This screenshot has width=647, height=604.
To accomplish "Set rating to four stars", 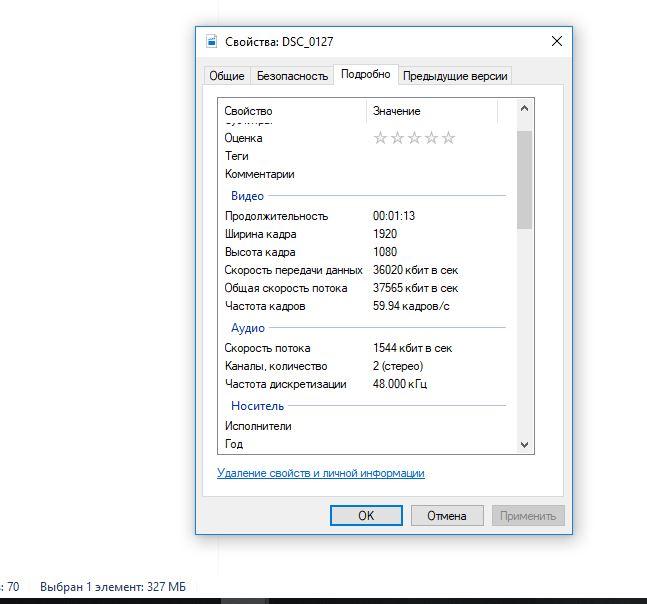I will pyautogui.click(x=431, y=138).
